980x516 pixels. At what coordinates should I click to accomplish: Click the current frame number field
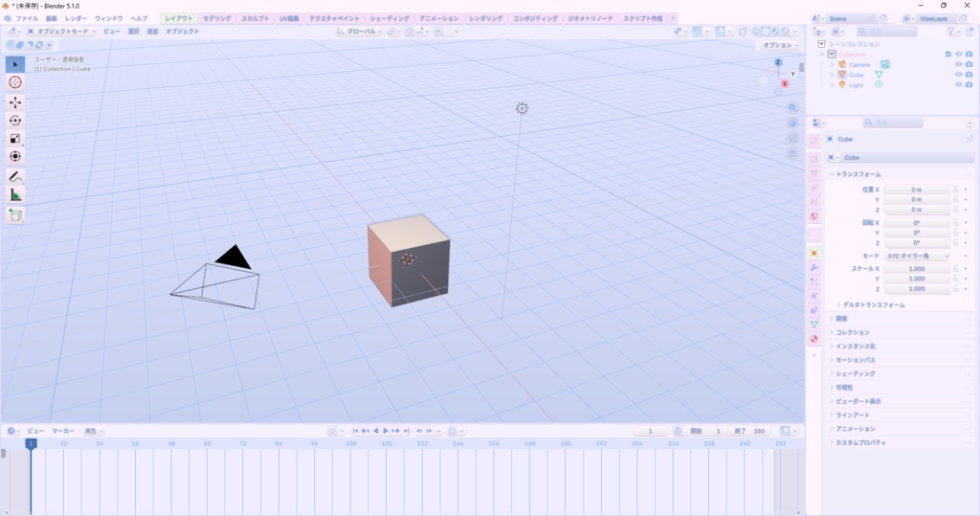pos(650,431)
